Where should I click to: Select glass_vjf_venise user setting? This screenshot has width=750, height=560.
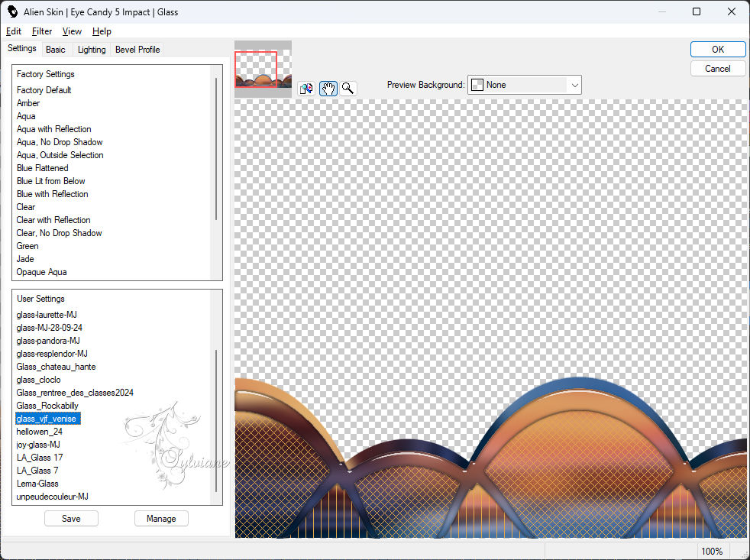tap(48, 419)
